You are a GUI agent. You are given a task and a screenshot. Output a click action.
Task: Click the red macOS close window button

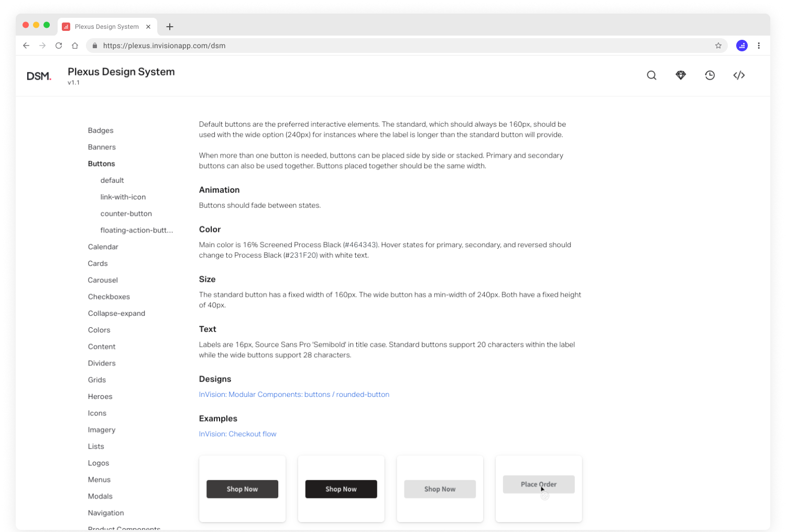pos(26,25)
